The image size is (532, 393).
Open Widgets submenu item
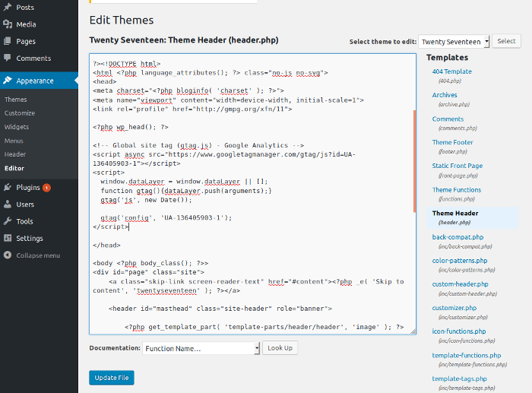(17, 127)
